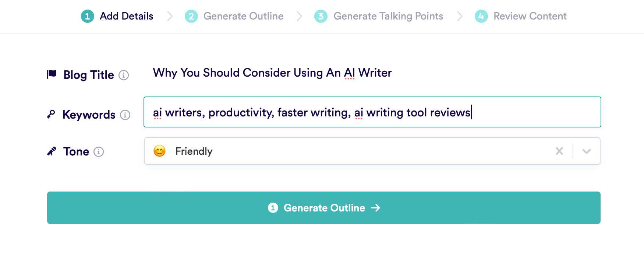Click the key icon beside Keywords
Image resolution: width=644 pixels, height=263 pixels.
(51, 115)
